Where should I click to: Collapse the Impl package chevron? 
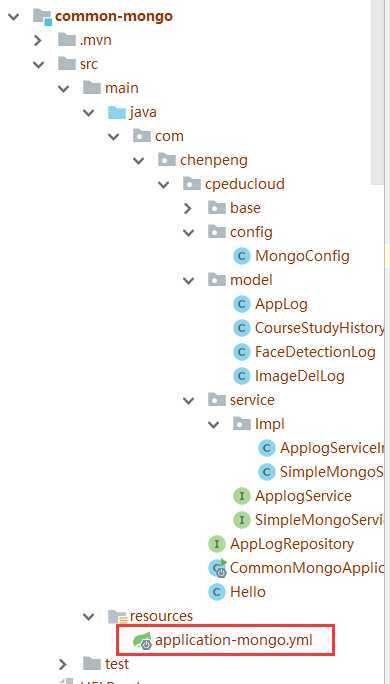tap(213, 424)
